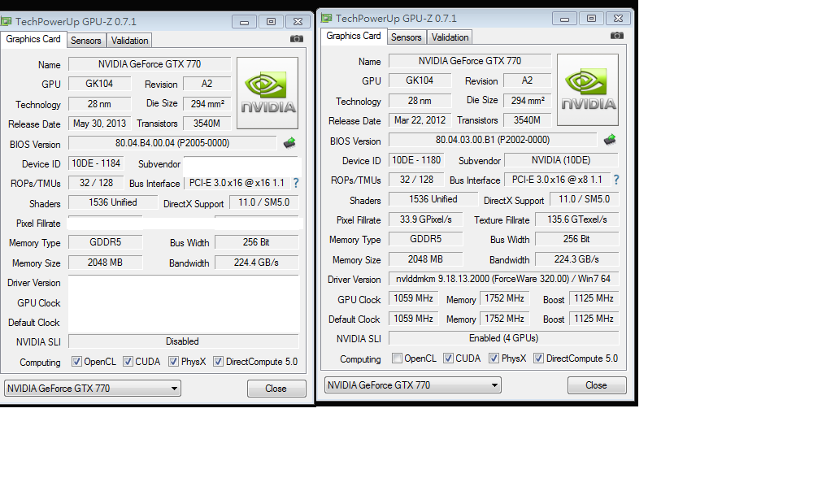This screenshot has width=822, height=504.
Task: Click DirectX Support 11.0 / SM5.0 in left window
Action: [x=263, y=202]
